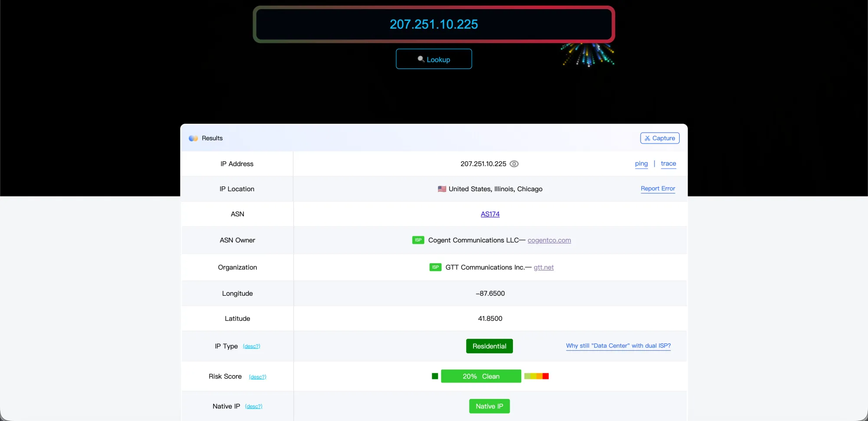Click the ISP badge beside GTT Communications
The width and height of the screenshot is (868, 421).
coord(435,268)
